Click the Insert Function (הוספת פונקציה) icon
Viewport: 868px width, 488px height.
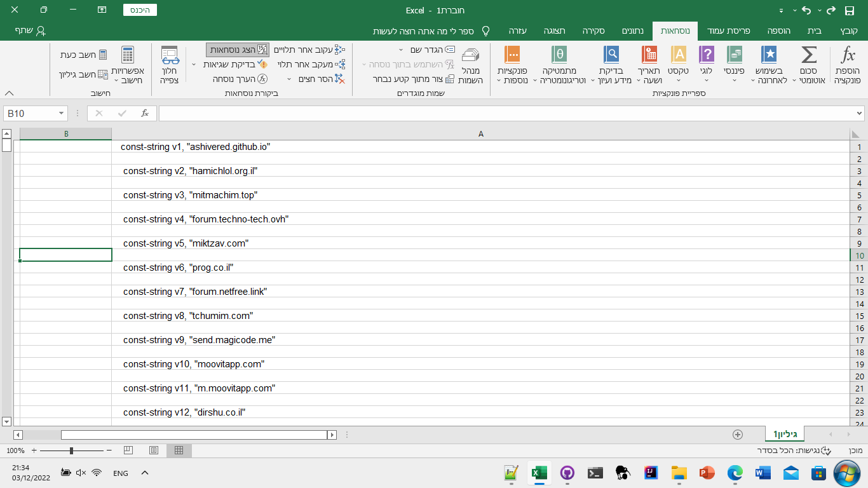coord(848,65)
